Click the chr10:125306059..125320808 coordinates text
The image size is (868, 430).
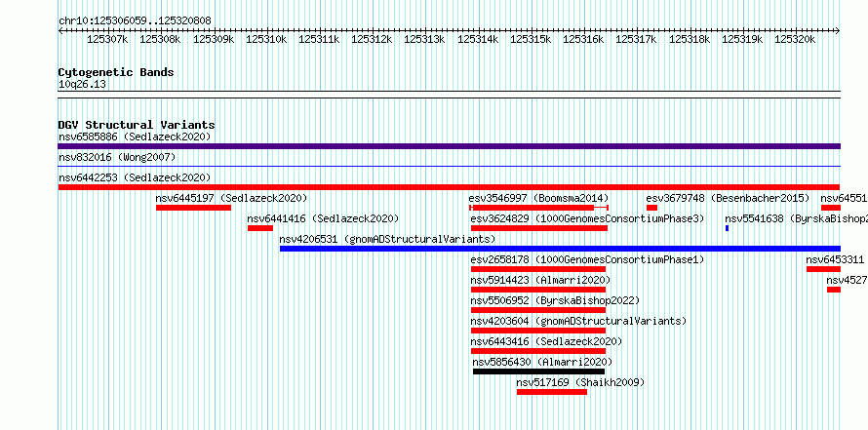135,20
